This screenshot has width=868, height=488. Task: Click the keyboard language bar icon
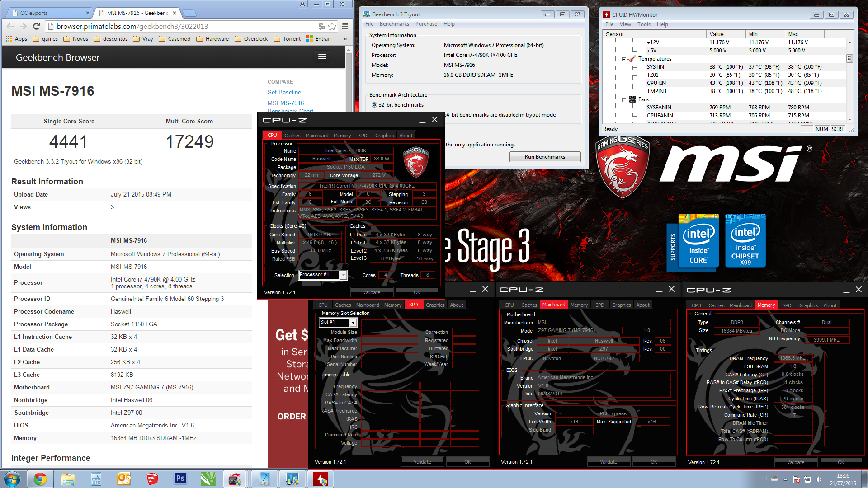point(774,479)
